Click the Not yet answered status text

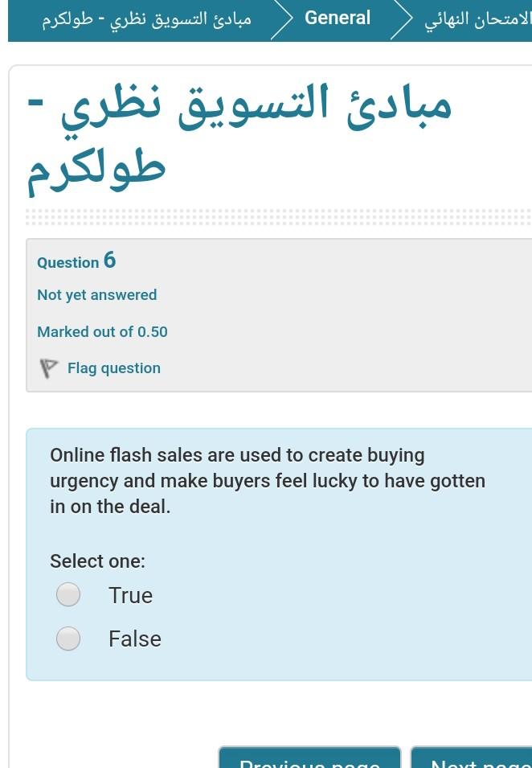[x=96, y=294]
